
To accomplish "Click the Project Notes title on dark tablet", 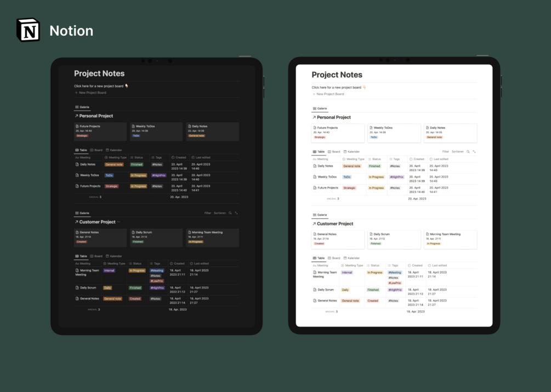I will pyautogui.click(x=99, y=73).
